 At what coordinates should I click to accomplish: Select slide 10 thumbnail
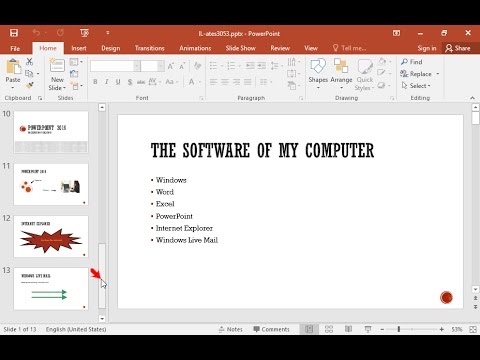point(51,132)
